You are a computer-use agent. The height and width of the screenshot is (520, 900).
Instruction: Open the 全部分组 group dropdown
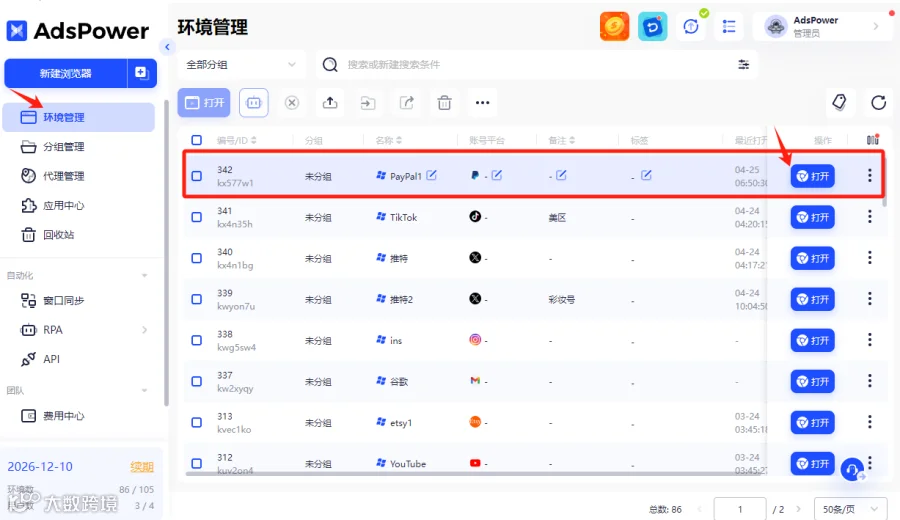(241, 64)
